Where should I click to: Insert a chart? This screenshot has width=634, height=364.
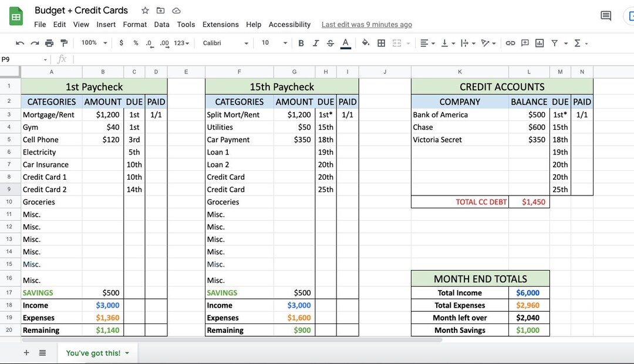539,43
